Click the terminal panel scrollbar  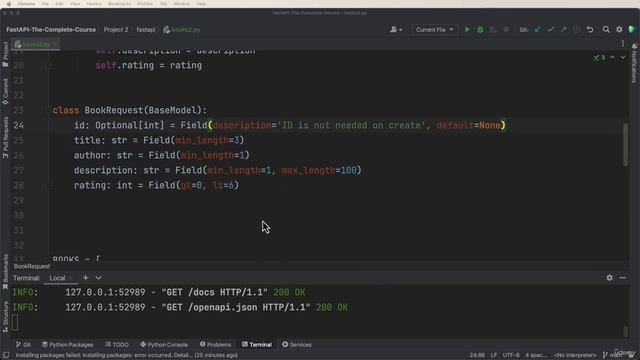625,331
